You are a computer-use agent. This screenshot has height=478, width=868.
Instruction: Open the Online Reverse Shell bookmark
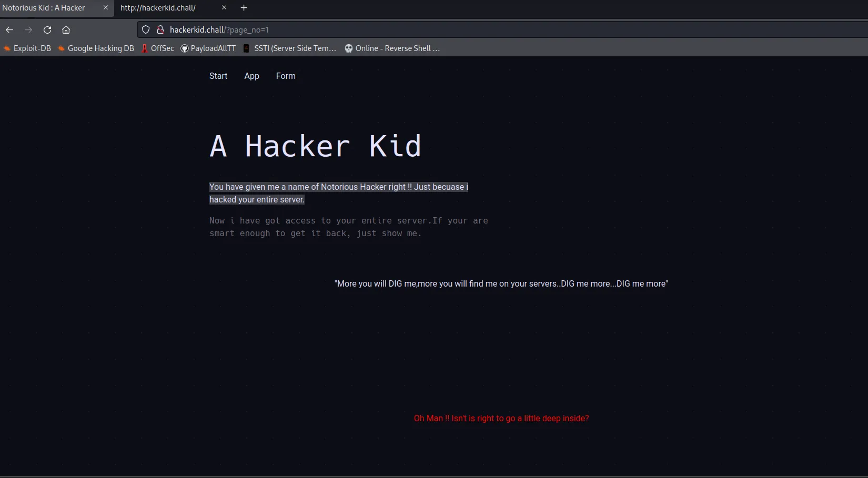(x=392, y=48)
